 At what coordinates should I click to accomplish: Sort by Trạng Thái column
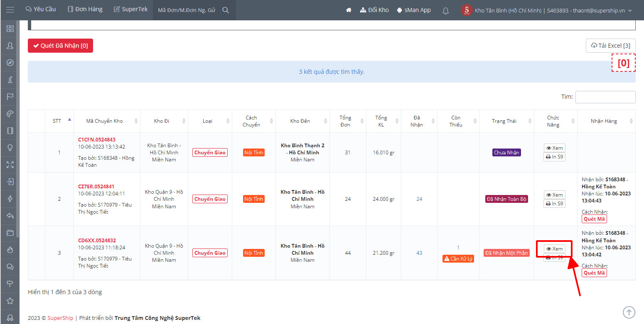point(506,121)
